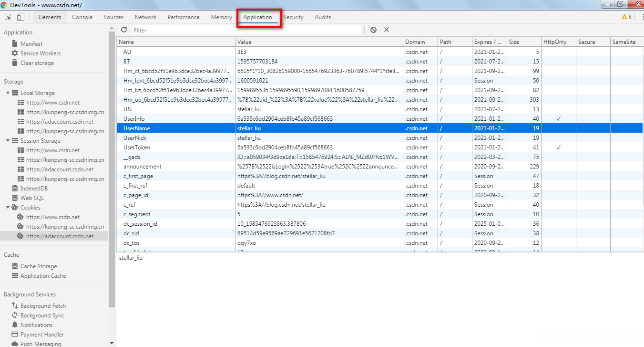The image size is (644, 347).
Task: Toggle the device toolbar icon
Action: click(20, 17)
